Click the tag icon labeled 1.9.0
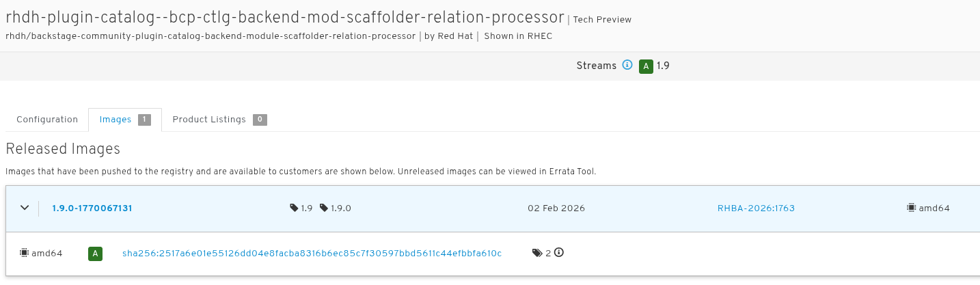This screenshot has width=980, height=285. click(324, 208)
